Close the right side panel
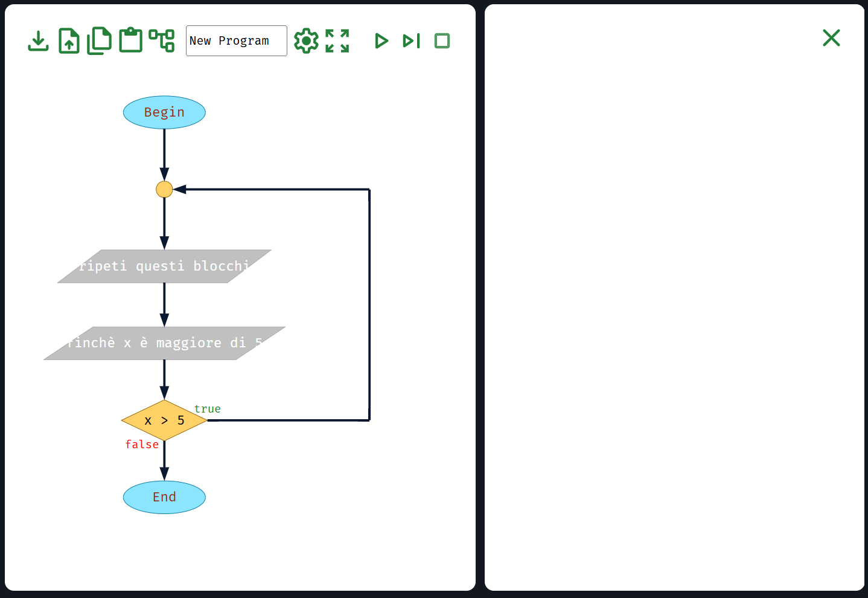This screenshot has height=598, width=868. 831,38
